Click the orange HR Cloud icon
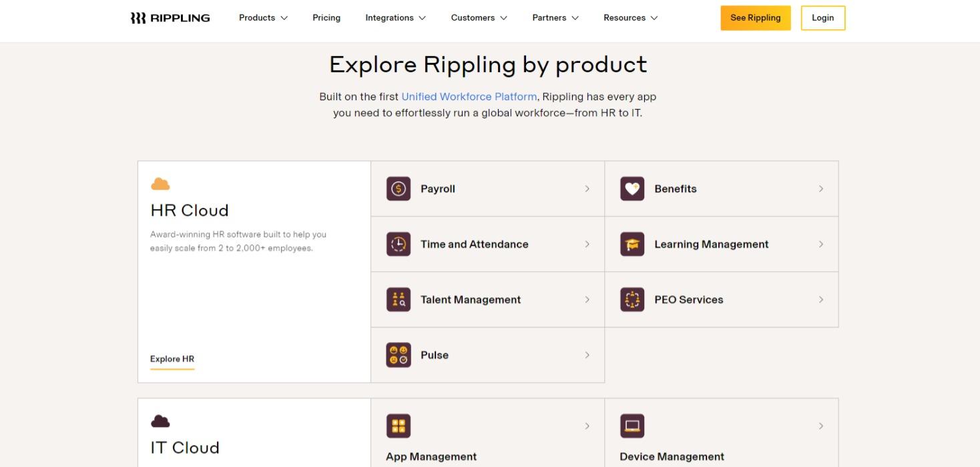Viewport: 980px width, 467px height. [160, 184]
